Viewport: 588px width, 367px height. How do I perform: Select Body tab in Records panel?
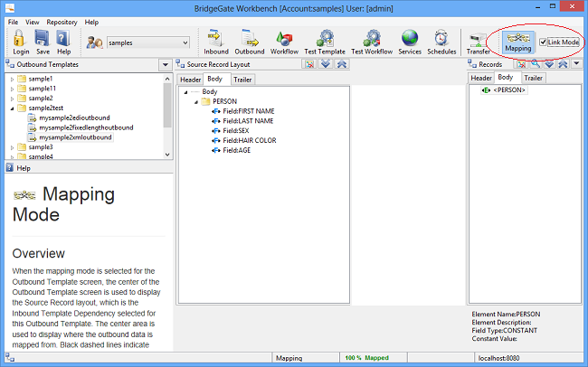[x=506, y=77]
